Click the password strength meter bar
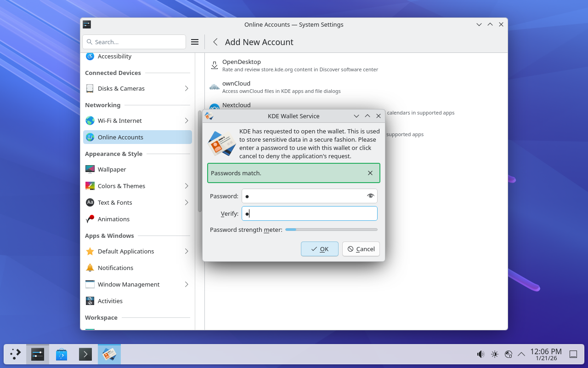The height and width of the screenshot is (368, 588). coord(331,230)
